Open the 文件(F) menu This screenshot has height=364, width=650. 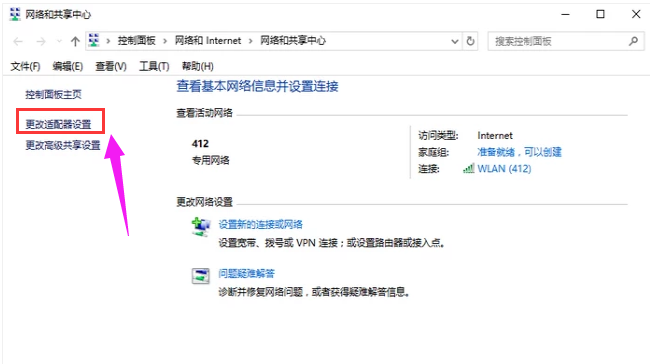coord(25,66)
